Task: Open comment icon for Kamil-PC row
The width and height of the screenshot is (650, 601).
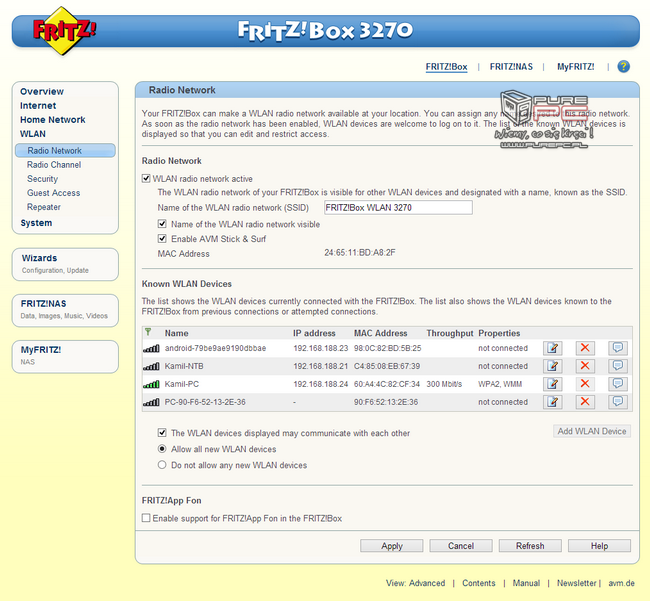Action: (618, 384)
